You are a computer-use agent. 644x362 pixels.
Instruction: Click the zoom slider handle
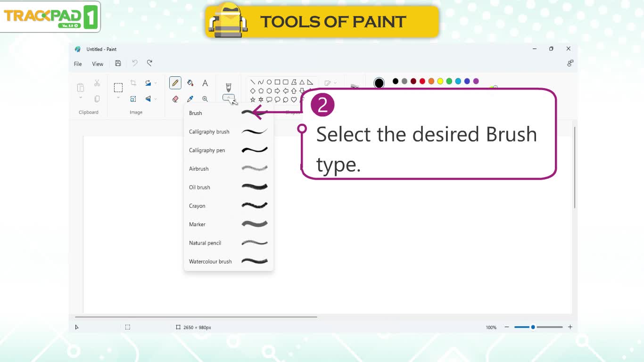533,327
